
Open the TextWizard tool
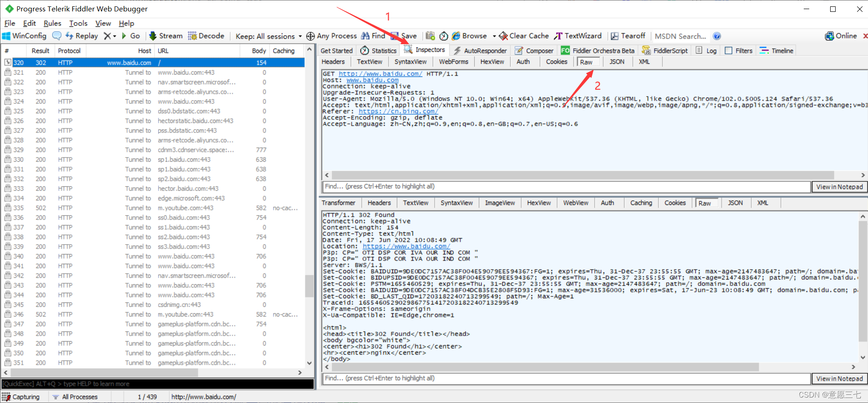pyautogui.click(x=578, y=36)
